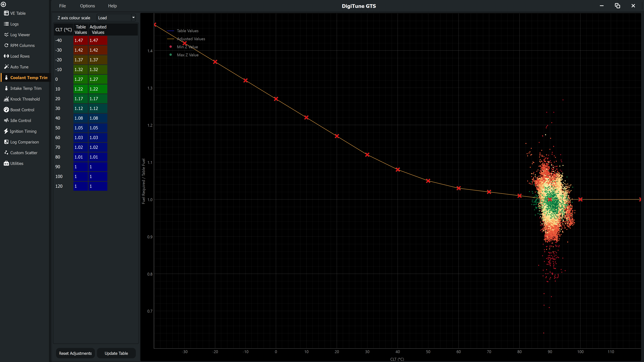Open Boost Control page label
Screen dimensions: 644x362
pos(22,110)
